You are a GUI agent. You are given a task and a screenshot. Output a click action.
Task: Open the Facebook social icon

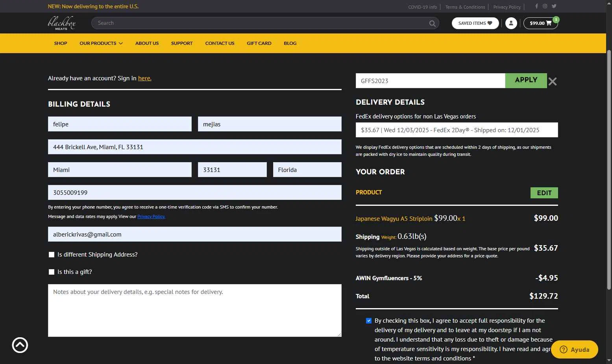click(x=536, y=6)
